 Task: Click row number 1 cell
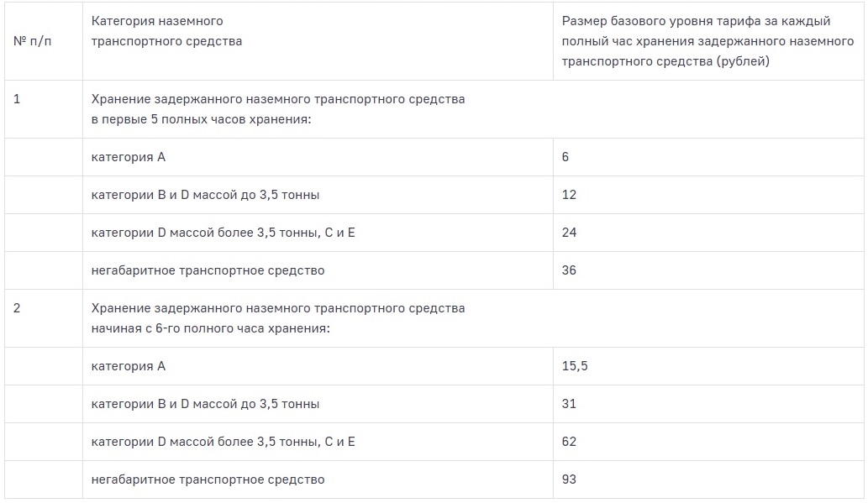coord(43,109)
